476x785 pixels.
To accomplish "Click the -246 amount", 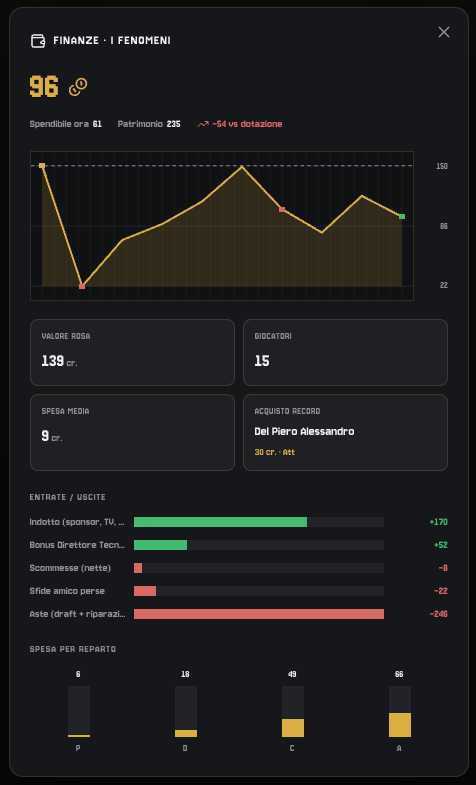I will coord(439,614).
